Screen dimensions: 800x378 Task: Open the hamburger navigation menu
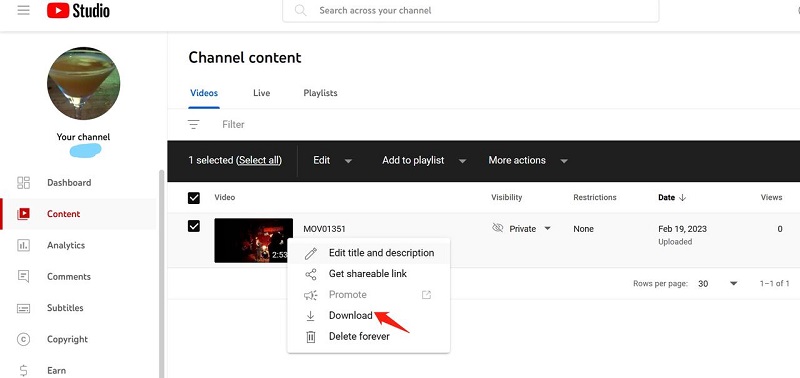pyautogui.click(x=23, y=10)
